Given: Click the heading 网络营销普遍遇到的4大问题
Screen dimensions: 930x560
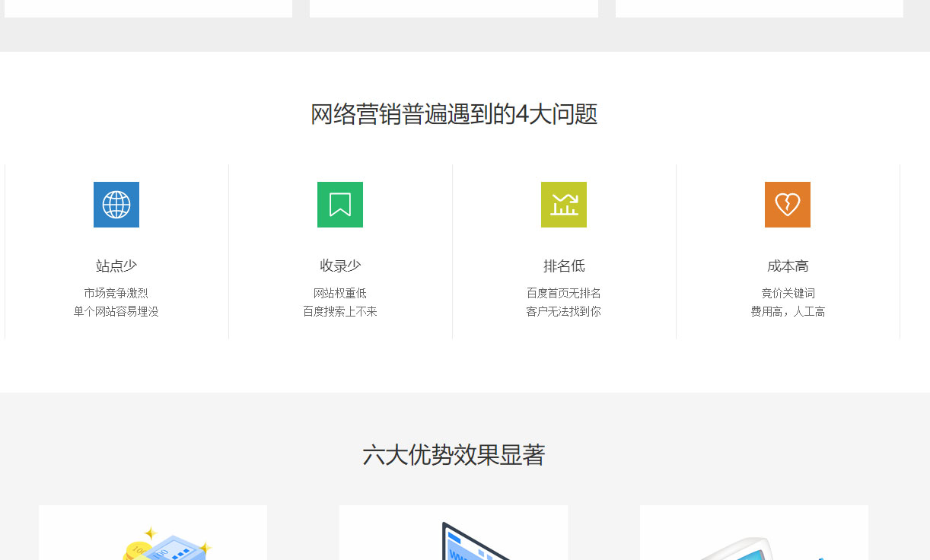Looking at the screenshot, I should tap(454, 114).
